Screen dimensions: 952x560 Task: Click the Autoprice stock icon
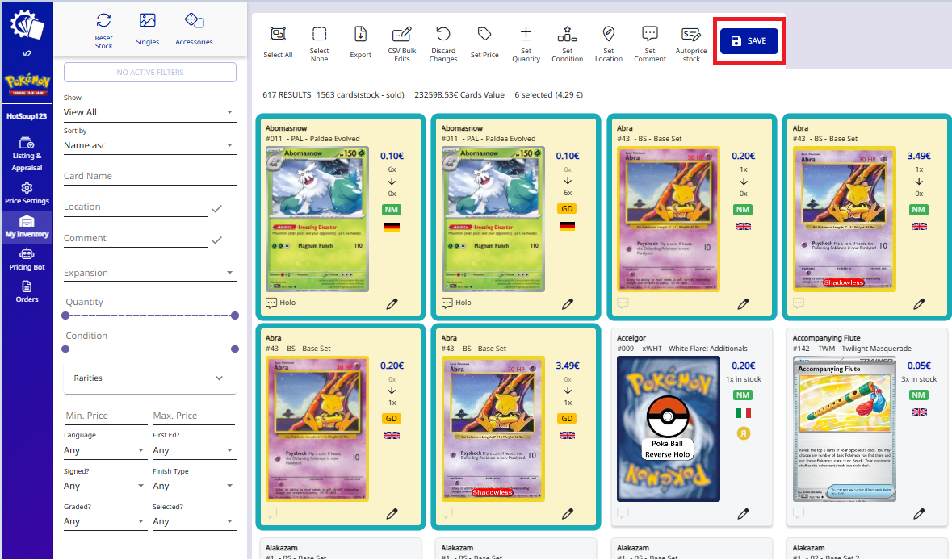coord(691,34)
